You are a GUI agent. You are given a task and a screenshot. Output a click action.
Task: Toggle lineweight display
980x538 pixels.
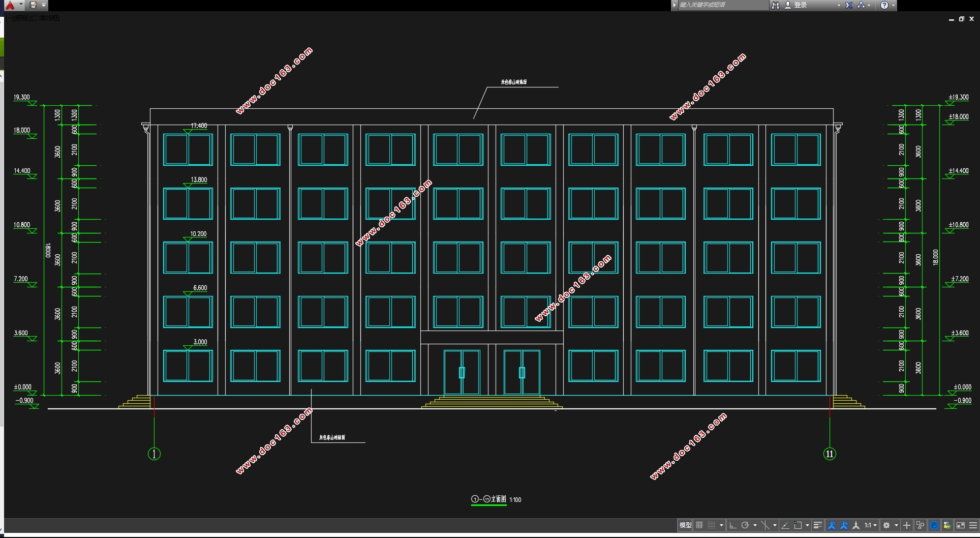click(818, 525)
